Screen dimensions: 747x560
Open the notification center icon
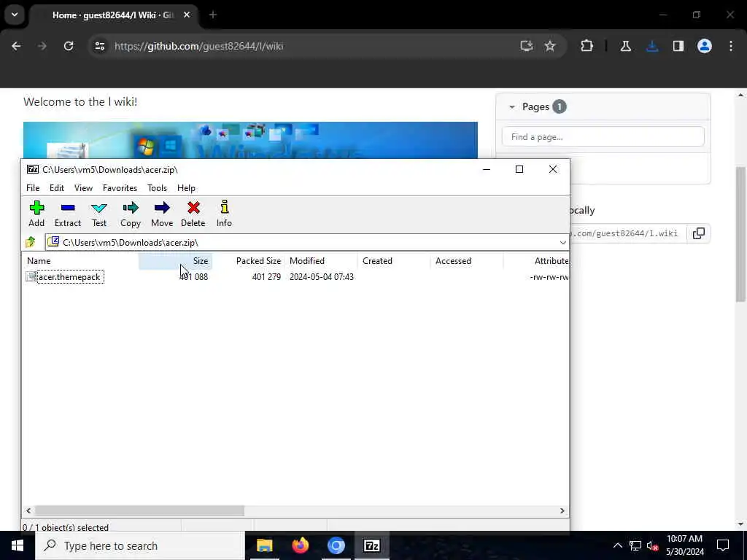coord(723,545)
